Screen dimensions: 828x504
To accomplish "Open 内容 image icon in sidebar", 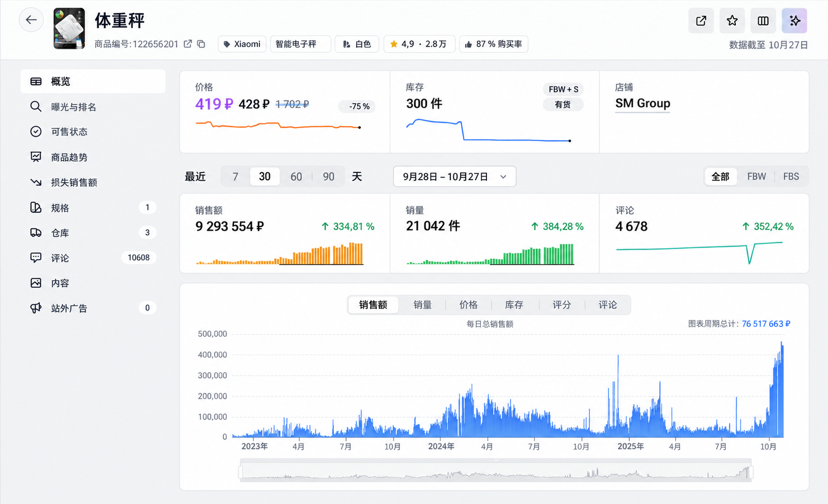I will pos(36,283).
